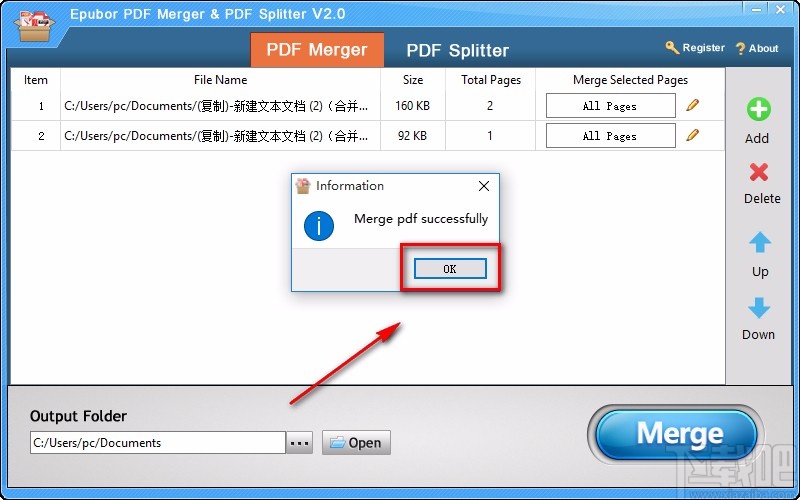Click the Item column header

pos(36,80)
